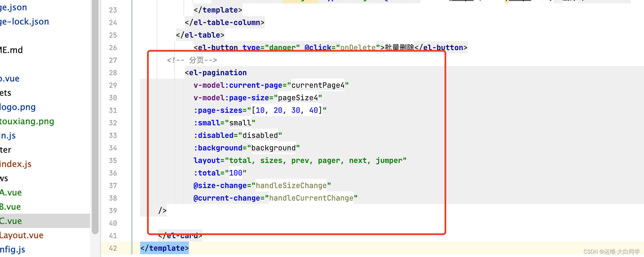644x257 pixels.
Task: Click line number 35 in the gutter
Action: 113,161
